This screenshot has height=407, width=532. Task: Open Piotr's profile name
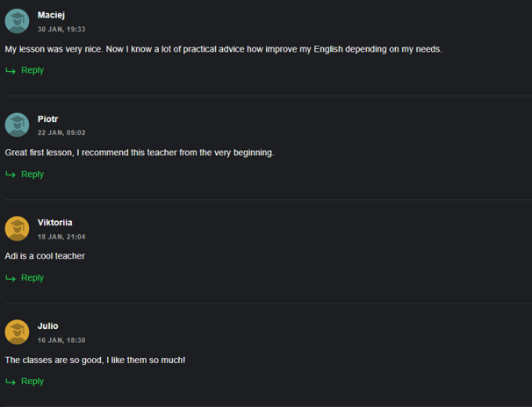click(x=47, y=119)
